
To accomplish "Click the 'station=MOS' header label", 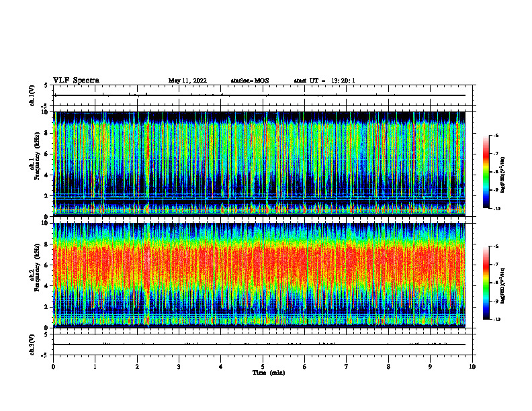I will 250,81.
